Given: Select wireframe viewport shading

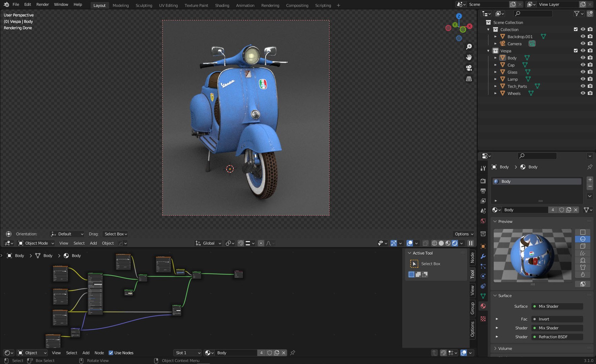Looking at the screenshot, I should coord(435,243).
